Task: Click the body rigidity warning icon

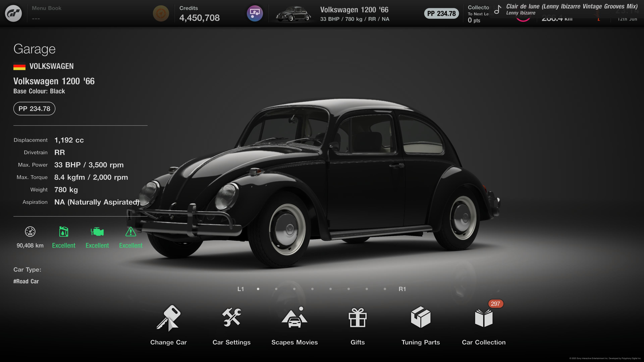Action: (130, 232)
